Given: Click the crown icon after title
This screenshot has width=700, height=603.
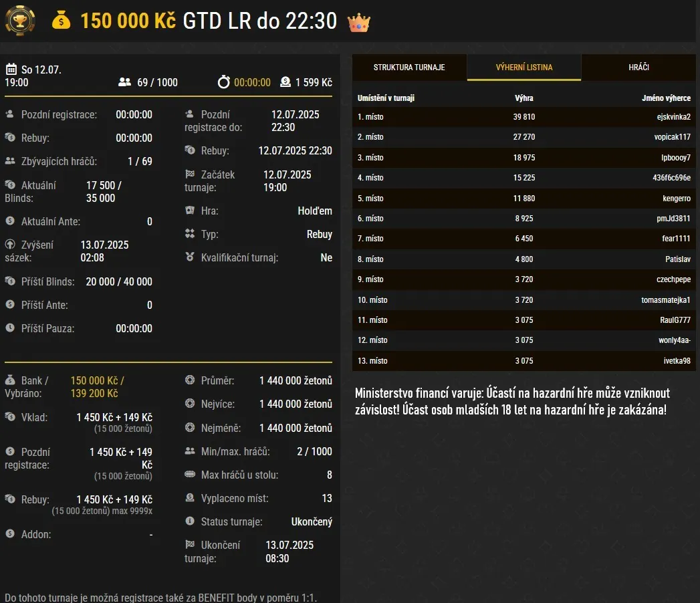Looking at the screenshot, I should pos(359,22).
